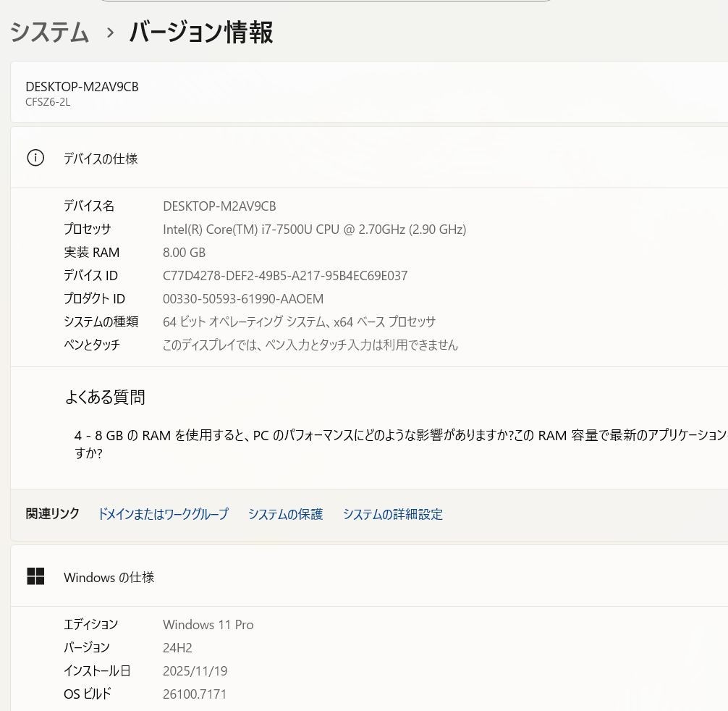
Task: Select the デバイス ID value
Action: 284,275
